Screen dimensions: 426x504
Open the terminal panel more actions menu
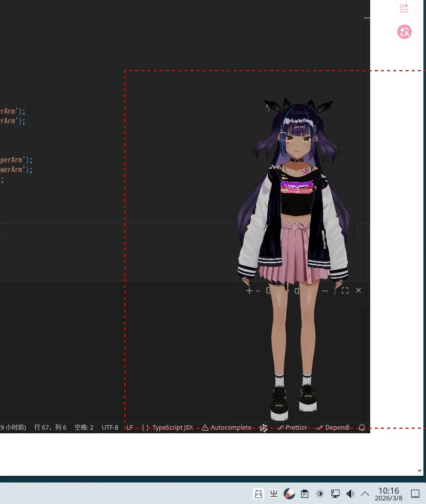coord(325,290)
